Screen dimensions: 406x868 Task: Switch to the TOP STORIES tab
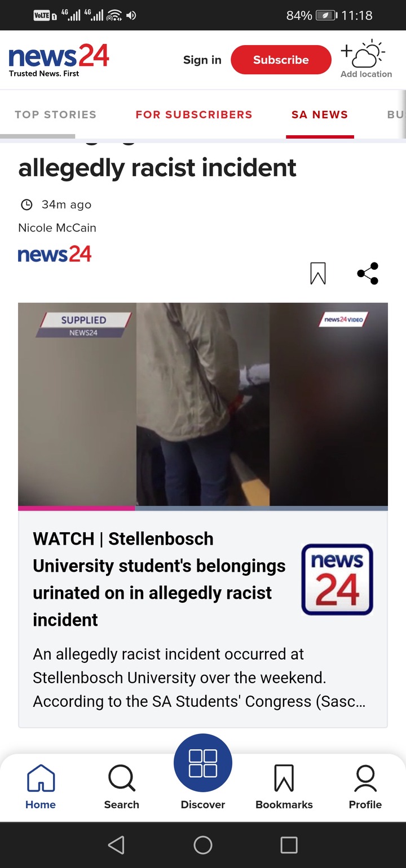pyautogui.click(x=55, y=115)
